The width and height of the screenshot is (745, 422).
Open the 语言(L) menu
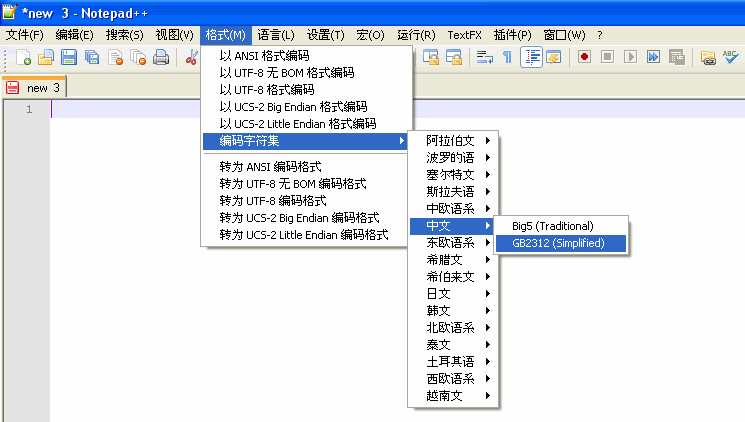pyautogui.click(x=276, y=35)
